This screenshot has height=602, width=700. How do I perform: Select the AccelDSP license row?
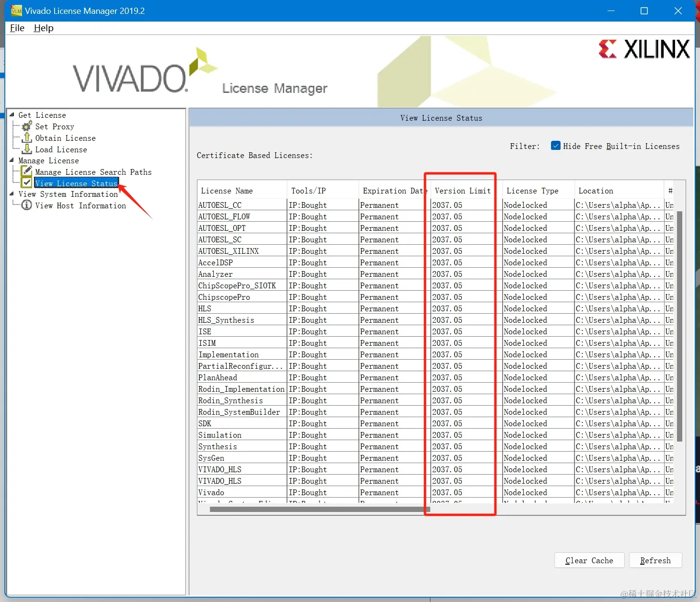[x=435, y=262]
